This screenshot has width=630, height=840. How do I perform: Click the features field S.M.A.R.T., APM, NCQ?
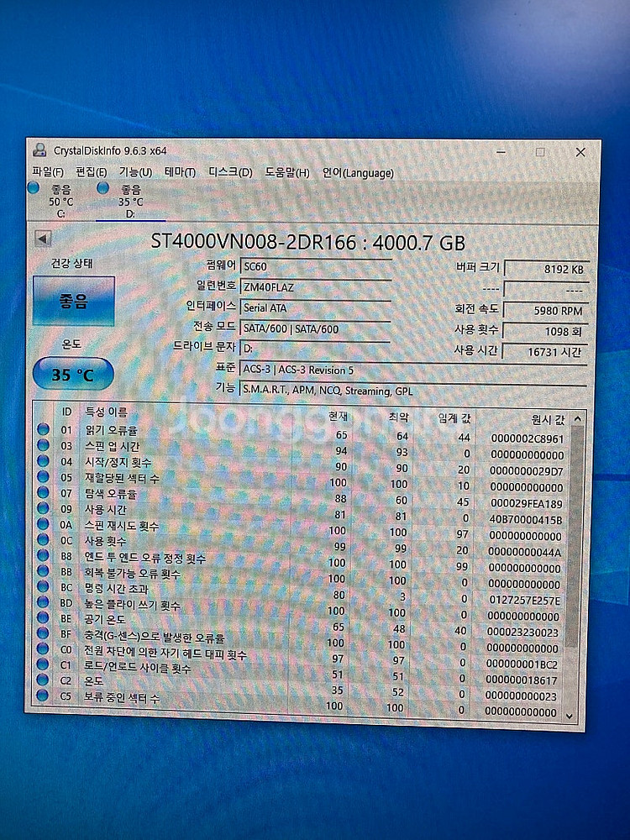(413, 391)
